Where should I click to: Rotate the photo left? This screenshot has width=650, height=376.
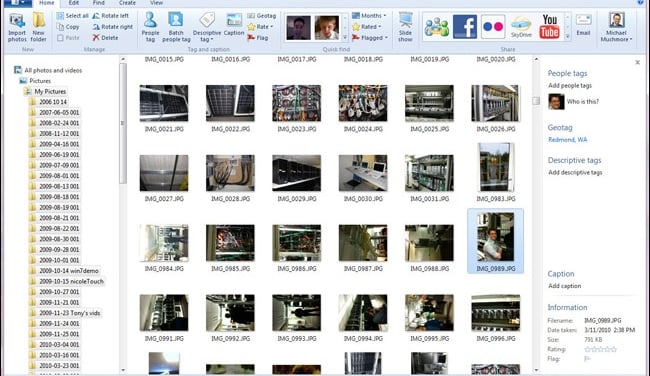coord(110,16)
